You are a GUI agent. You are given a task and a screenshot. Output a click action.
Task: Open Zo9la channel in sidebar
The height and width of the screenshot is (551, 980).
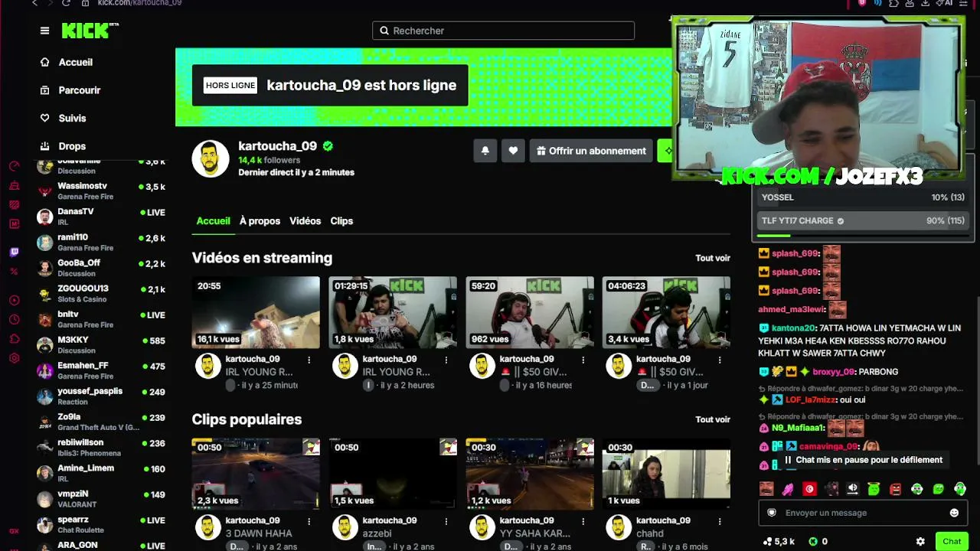point(101,422)
